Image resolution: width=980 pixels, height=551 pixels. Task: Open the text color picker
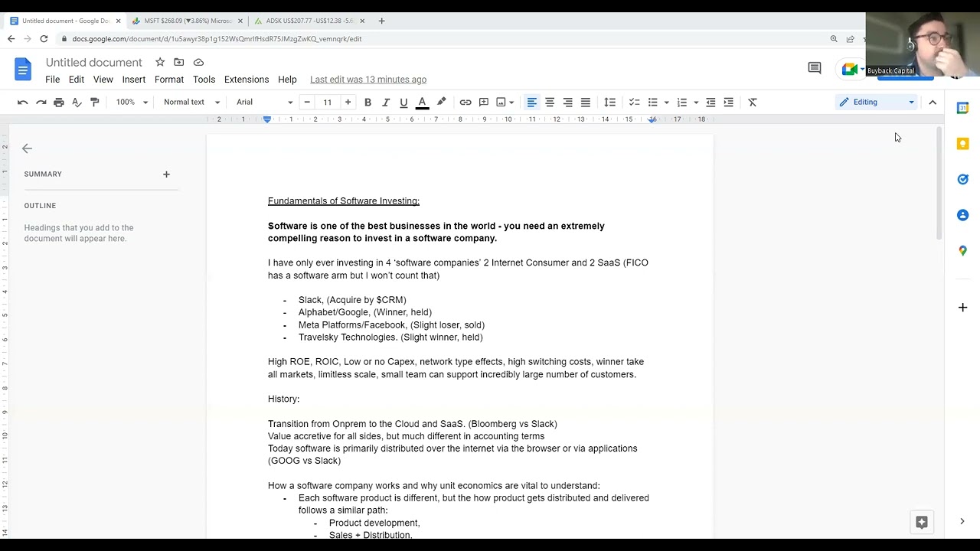coord(422,102)
